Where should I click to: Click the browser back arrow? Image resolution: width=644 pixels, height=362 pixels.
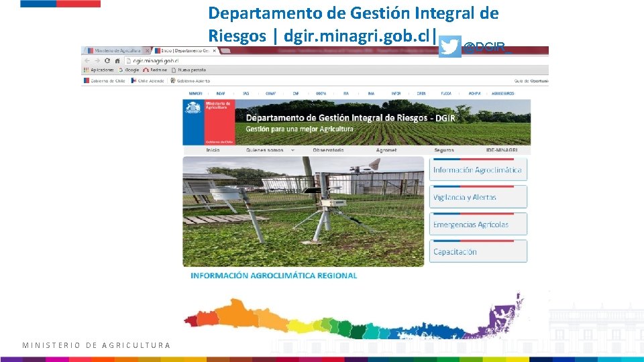(87, 61)
